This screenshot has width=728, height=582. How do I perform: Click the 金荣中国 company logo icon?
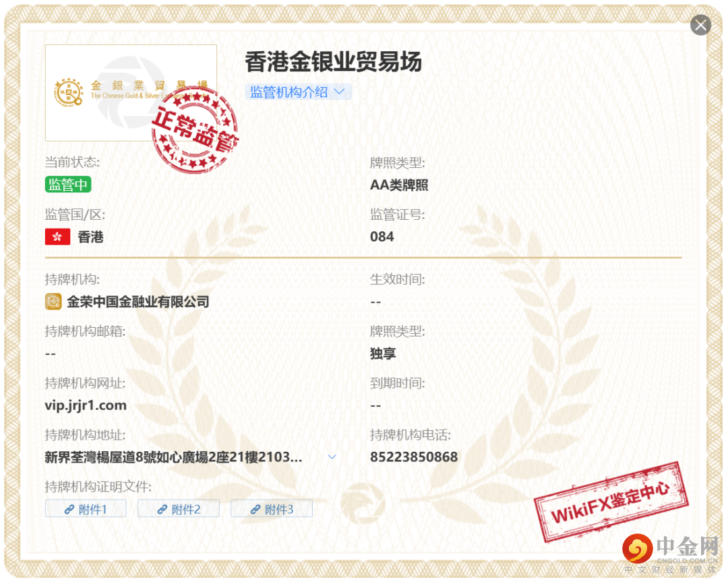click(53, 301)
